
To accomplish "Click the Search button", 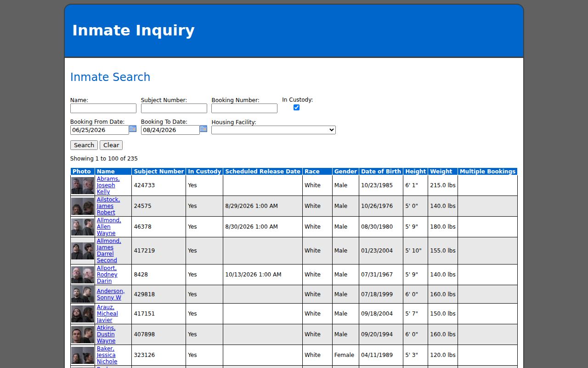I will click(x=84, y=145).
